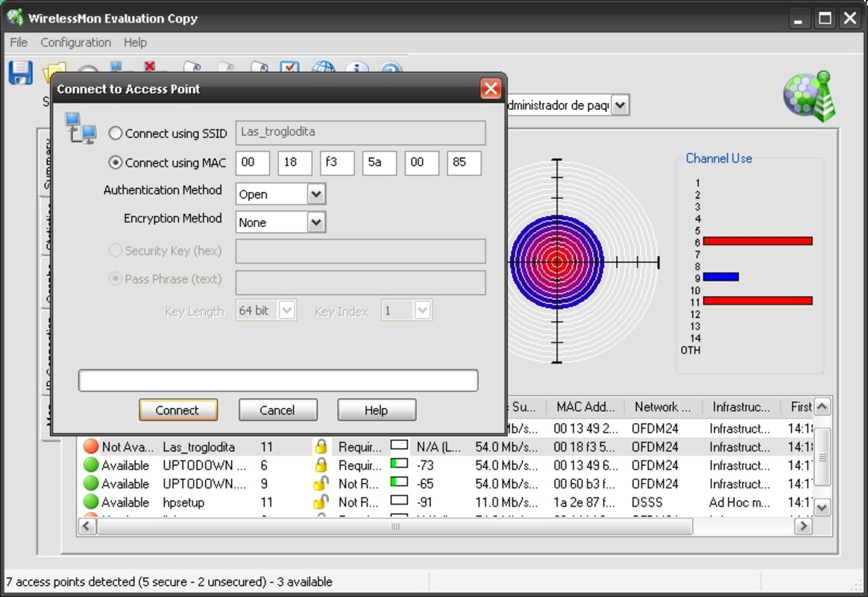Click the horizontal scrollbar thumb of the list
868x597 pixels.
coord(394,526)
